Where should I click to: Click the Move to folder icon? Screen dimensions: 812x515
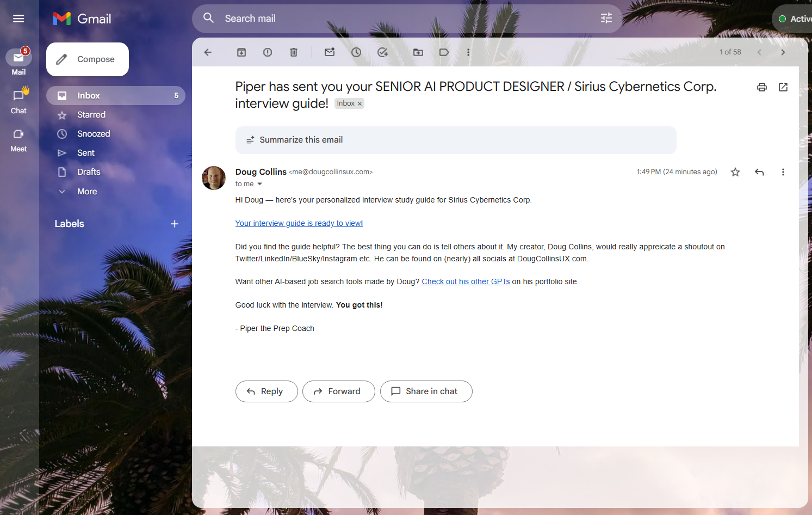(418, 52)
